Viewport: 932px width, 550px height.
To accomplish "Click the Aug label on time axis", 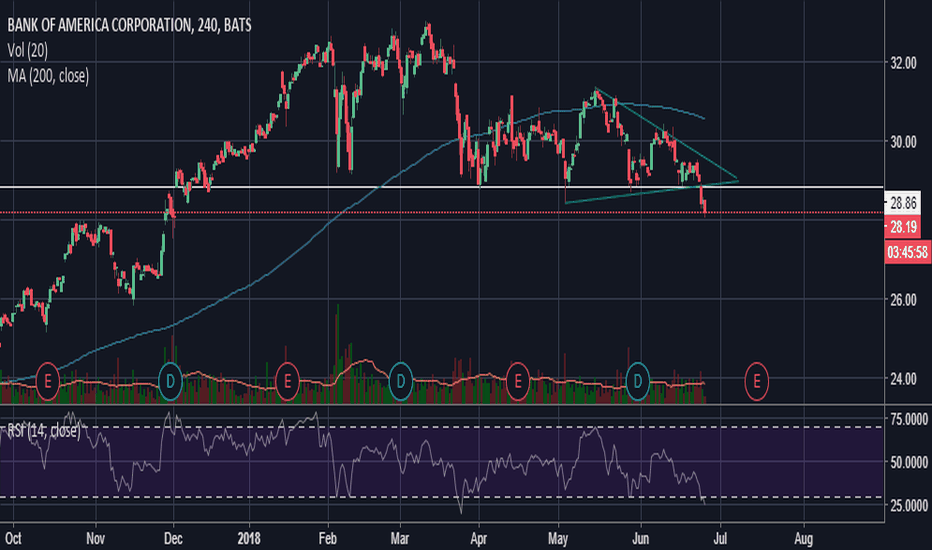I will click(804, 539).
